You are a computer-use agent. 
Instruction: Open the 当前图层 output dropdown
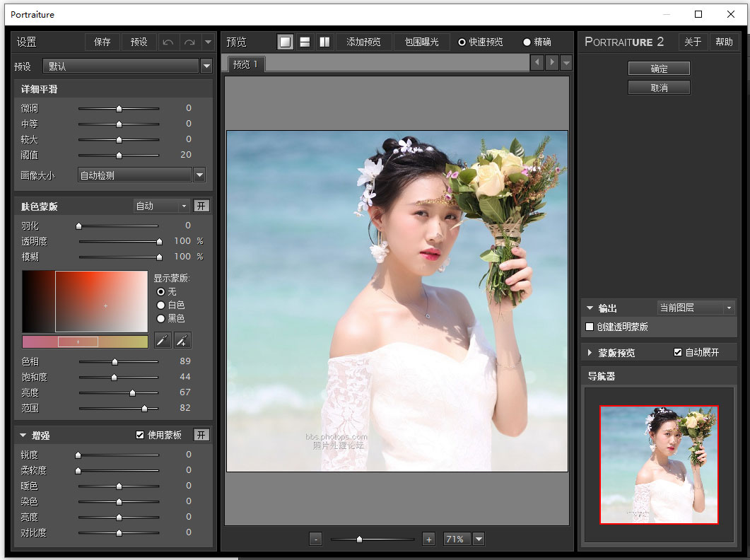coord(731,307)
